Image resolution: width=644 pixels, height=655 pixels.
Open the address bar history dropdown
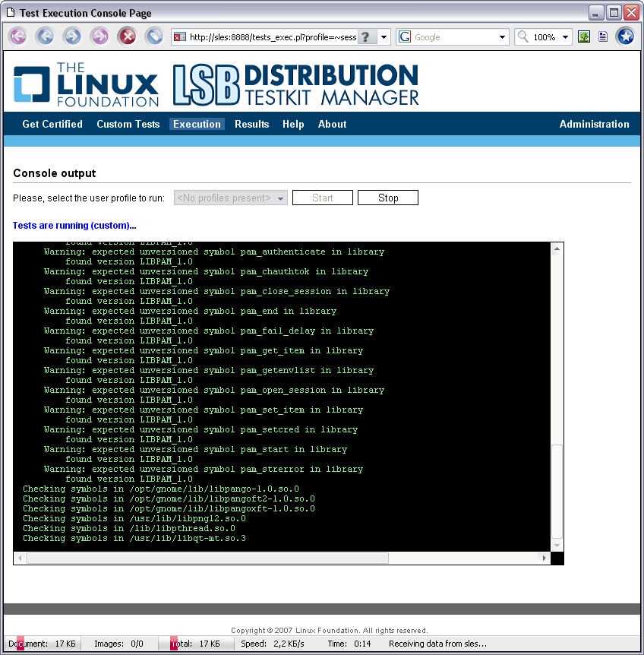coord(384,37)
